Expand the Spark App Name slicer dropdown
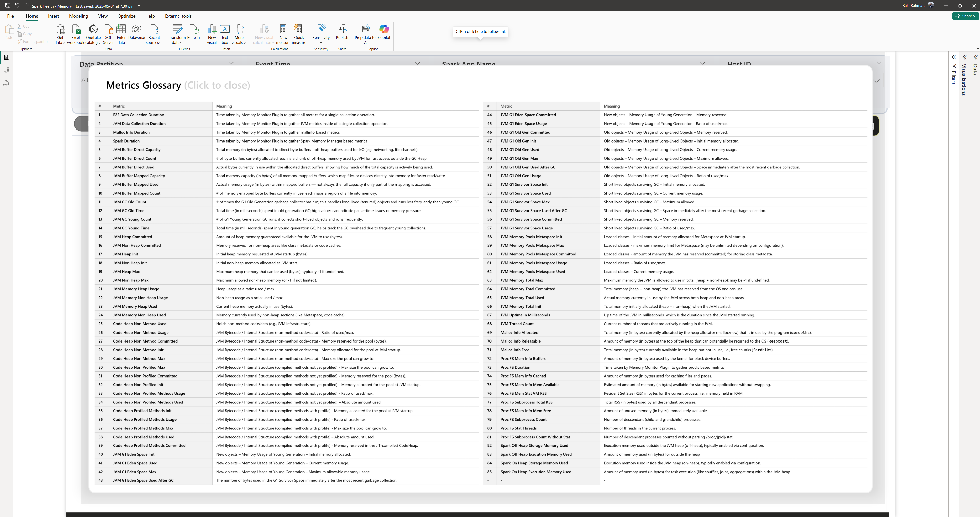The image size is (980, 517). point(703,64)
